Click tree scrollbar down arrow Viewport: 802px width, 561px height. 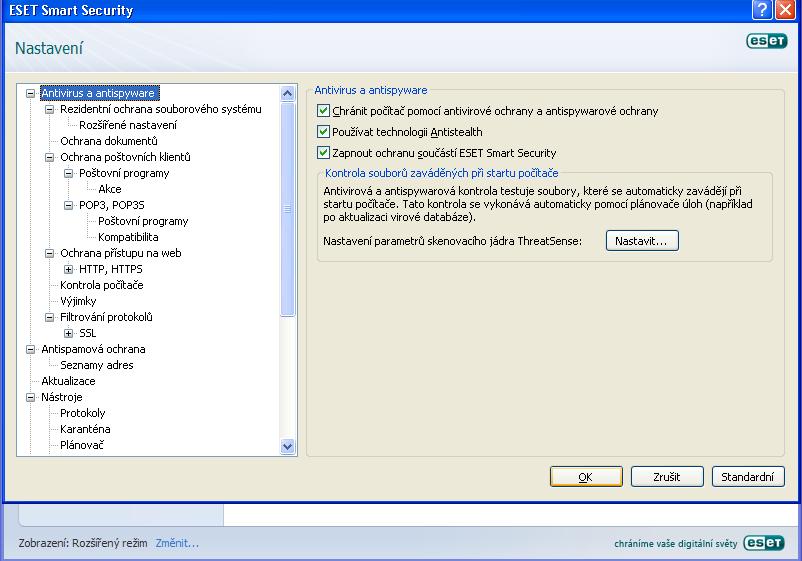(x=287, y=446)
